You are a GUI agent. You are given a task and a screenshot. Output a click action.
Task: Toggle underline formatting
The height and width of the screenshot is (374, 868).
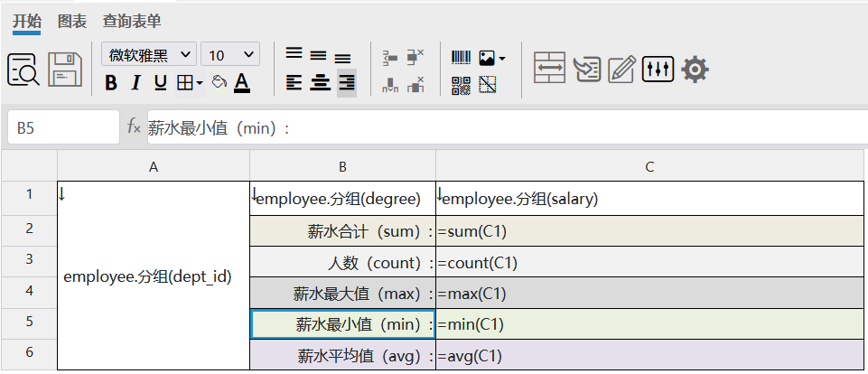coord(160,84)
